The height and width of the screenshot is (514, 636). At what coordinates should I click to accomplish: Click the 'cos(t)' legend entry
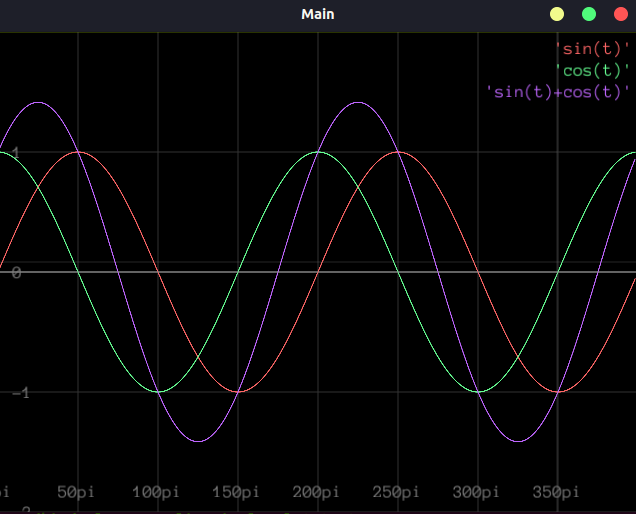[592, 71]
